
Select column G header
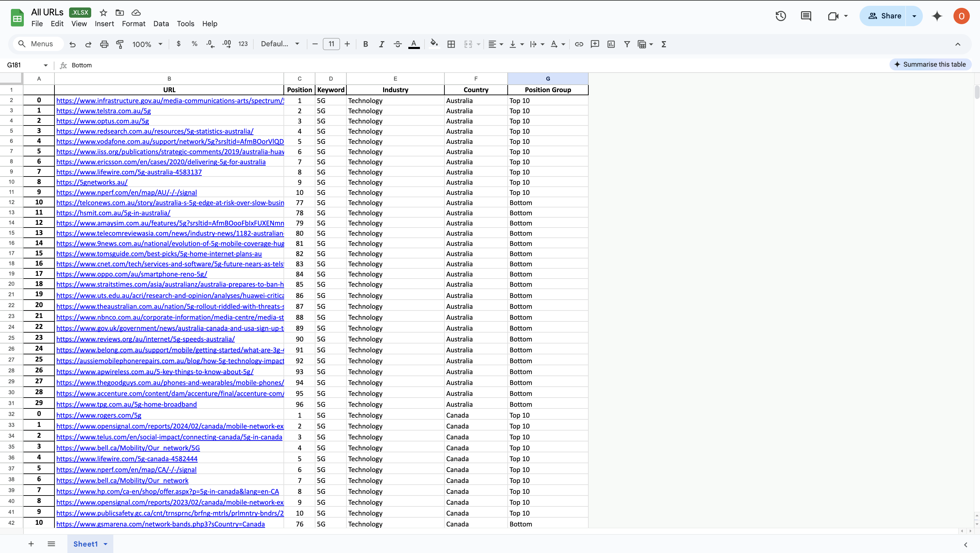tap(548, 78)
